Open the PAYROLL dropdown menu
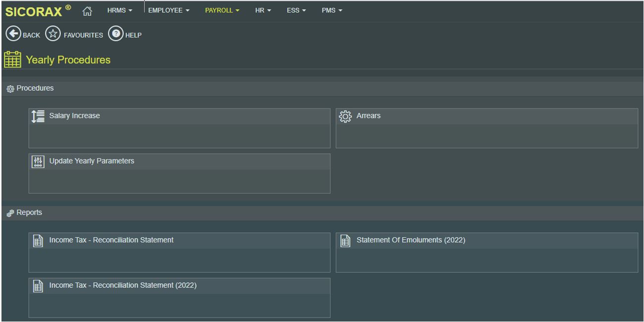644x322 pixels. coord(222,10)
